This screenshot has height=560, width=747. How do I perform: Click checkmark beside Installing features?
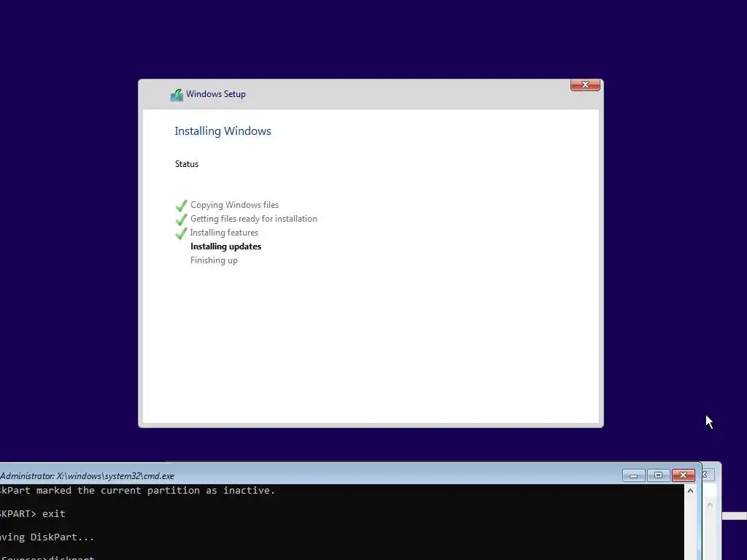click(x=182, y=233)
